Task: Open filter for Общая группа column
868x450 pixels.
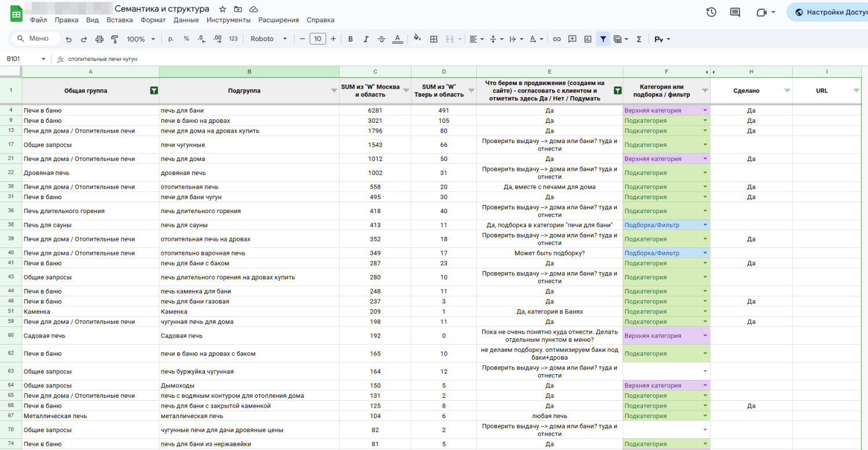Action: point(154,91)
